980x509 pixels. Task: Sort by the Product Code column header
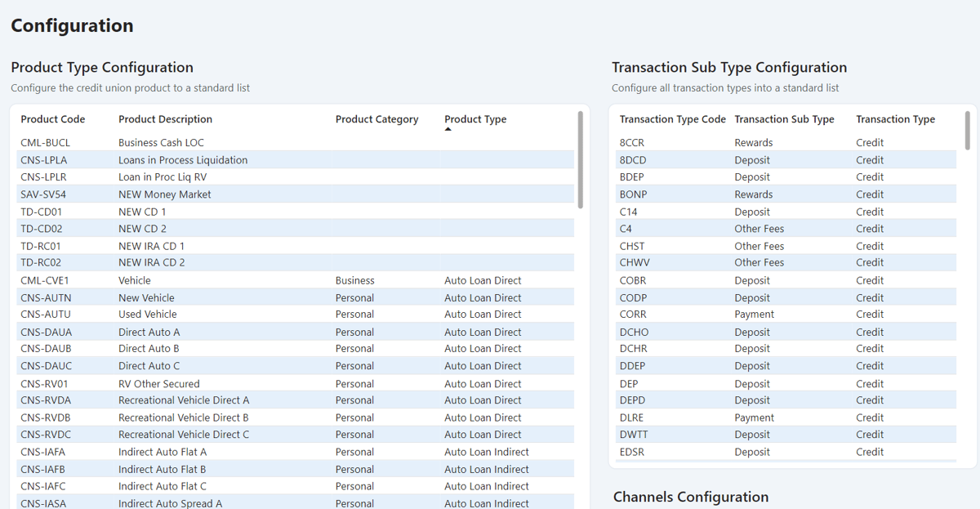[52, 119]
